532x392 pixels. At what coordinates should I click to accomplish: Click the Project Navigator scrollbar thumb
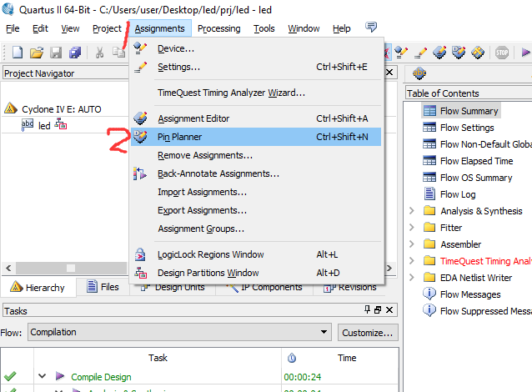click(71, 268)
